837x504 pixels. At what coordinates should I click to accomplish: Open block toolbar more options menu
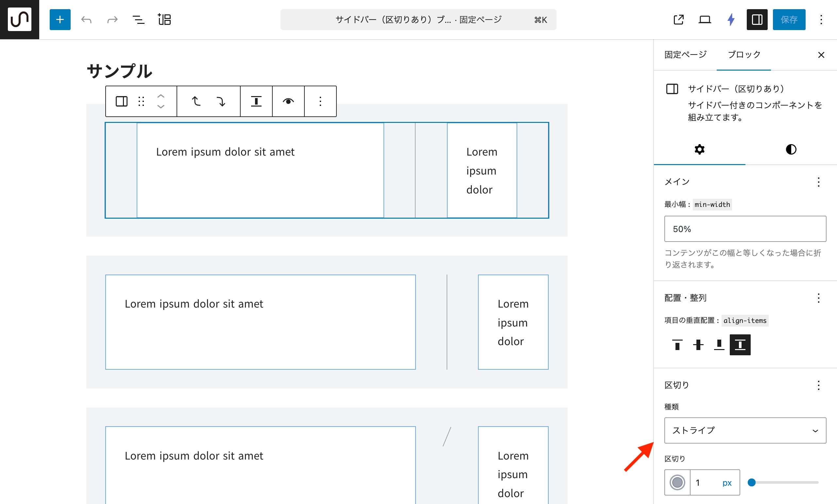click(x=320, y=101)
